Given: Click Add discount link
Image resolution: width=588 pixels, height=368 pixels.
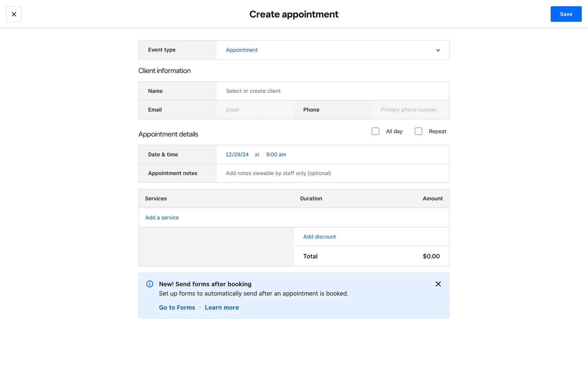Looking at the screenshot, I should click(x=319, y=237).
